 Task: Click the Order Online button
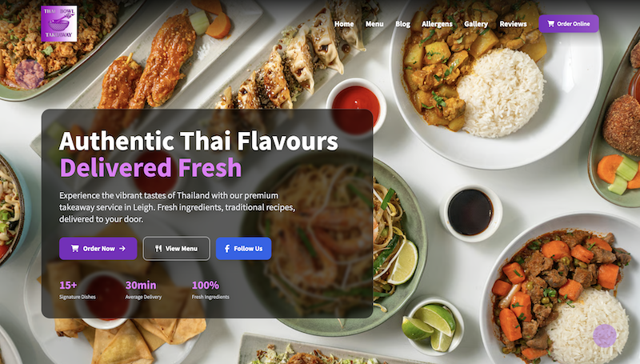(x=569, y=24)
